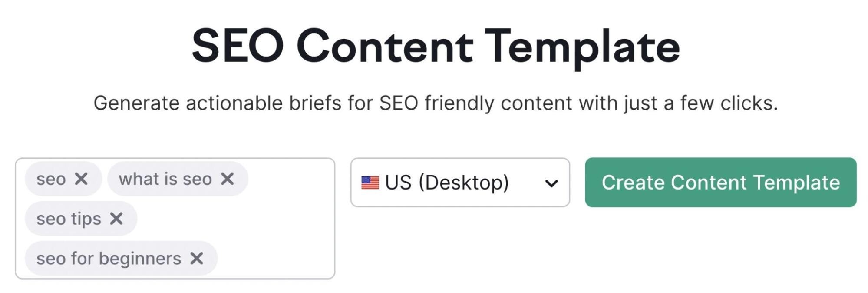Click the Create Content Template button
Image resolution: width=868 pixels, height=293 pixels.
(x=721, y=183)
